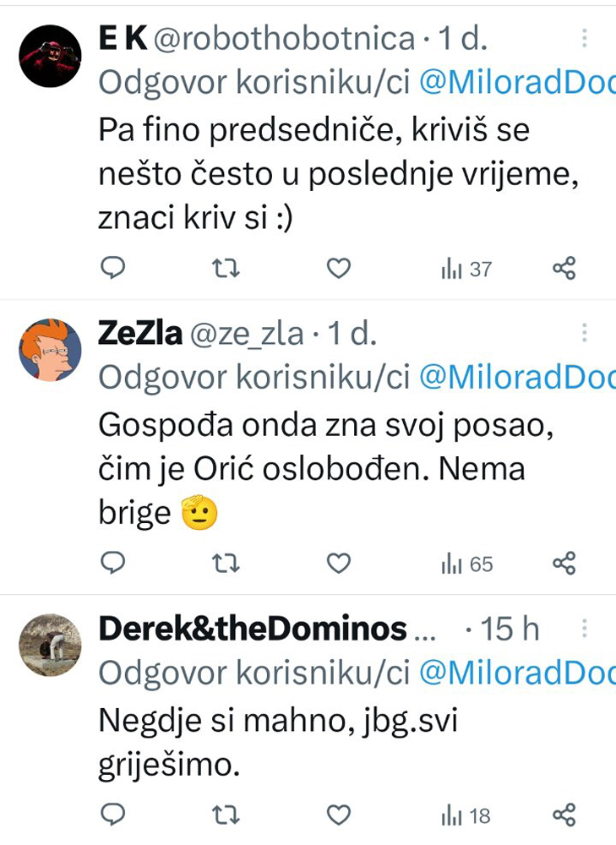
Task: Open ZeZla's Fry avatar profile
Action: (50, 351)
